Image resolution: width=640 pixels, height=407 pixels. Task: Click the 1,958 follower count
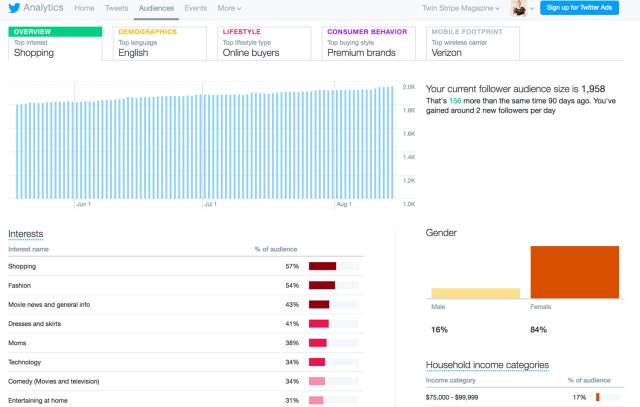[593, 89]
